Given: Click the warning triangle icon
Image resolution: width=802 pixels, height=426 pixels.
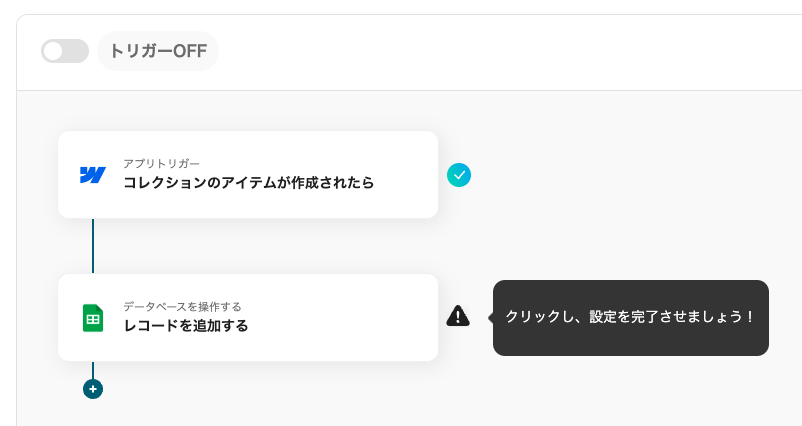Looking at the screenshot, I should (x=458, y=316).
